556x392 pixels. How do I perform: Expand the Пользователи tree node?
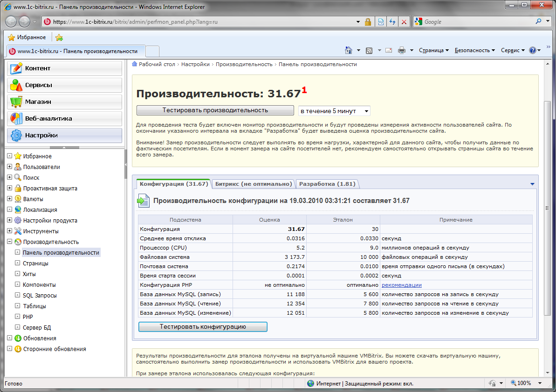click(9, 167)
